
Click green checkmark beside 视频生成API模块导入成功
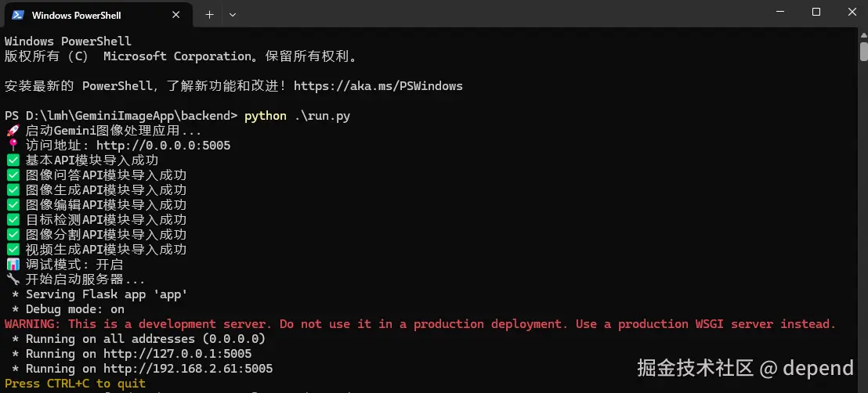pyautogui.click(x=13, y=250)
